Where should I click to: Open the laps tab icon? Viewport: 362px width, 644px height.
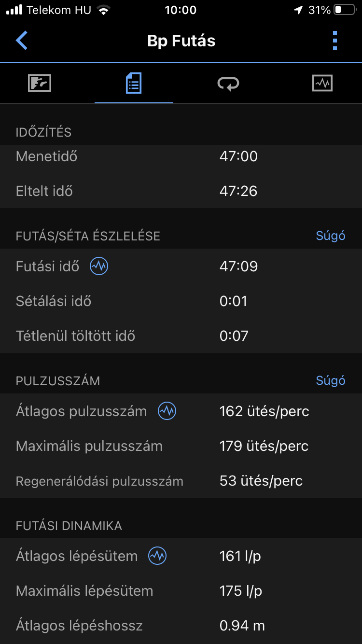click(228, 84)
